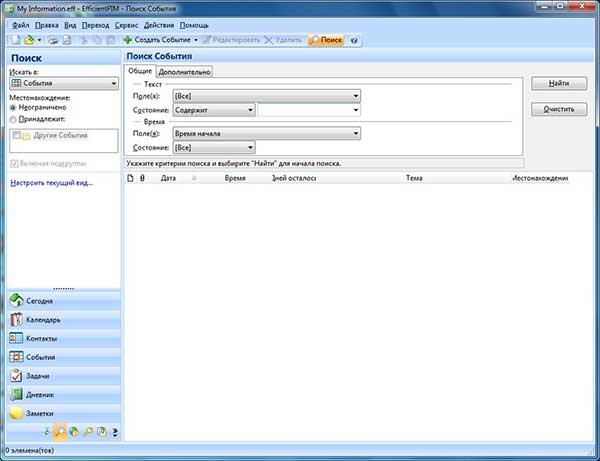Open the Сервис menu
The width and height of the screenshot is (600, 461).
(x=126, y=25)
